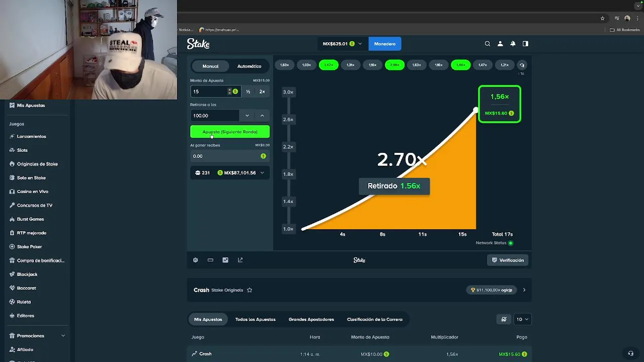This screenshot has height=362, width=644.
Task: Click the 3.62x previous crash chip
Action: tap(329, 65)
